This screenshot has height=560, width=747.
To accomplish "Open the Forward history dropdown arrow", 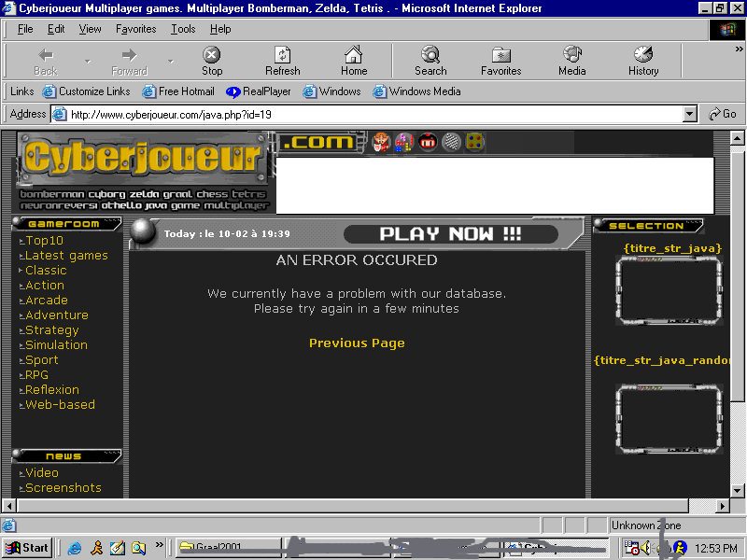I will point(171,62).
